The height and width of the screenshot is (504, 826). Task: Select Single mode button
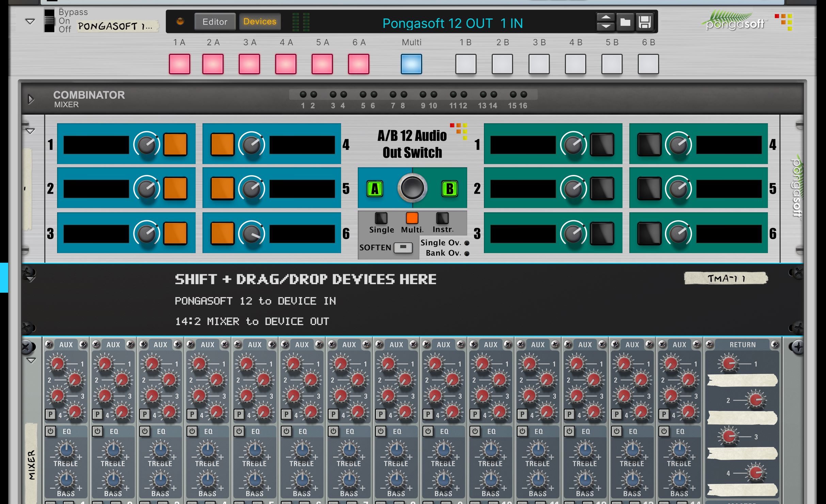(x=381, y=218)
